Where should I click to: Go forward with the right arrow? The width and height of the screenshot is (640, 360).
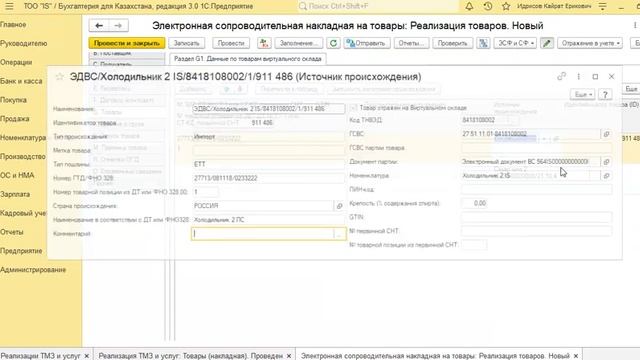118,26
